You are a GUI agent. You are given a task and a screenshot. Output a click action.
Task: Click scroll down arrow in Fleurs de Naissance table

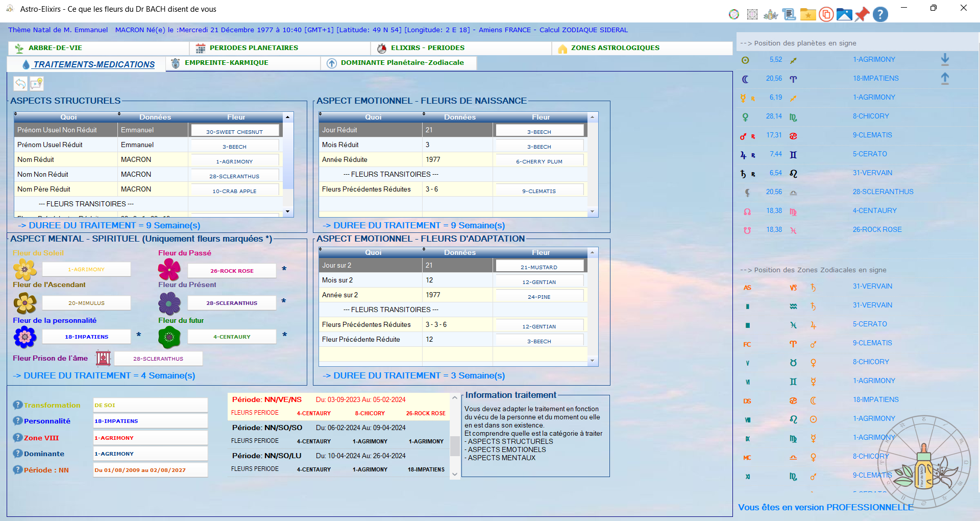tap(593, 211)
